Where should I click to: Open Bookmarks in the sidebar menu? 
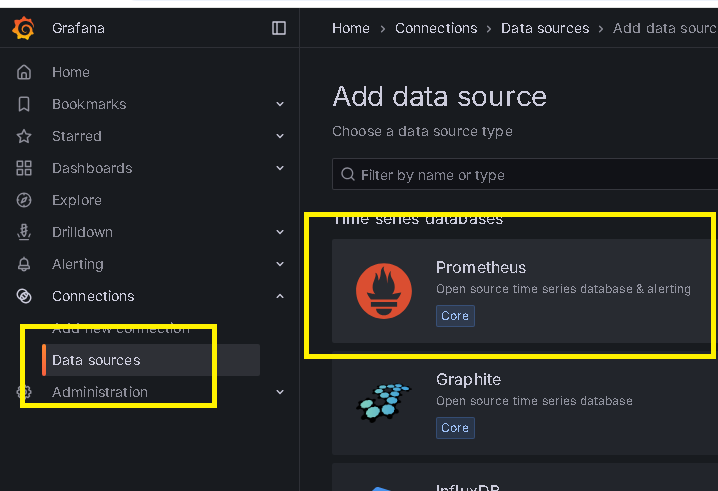coord(89,104)
